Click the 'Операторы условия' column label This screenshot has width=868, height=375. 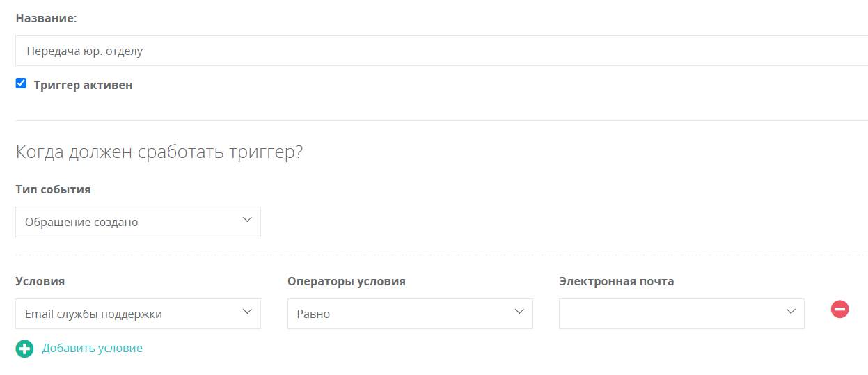pos(347,282)
